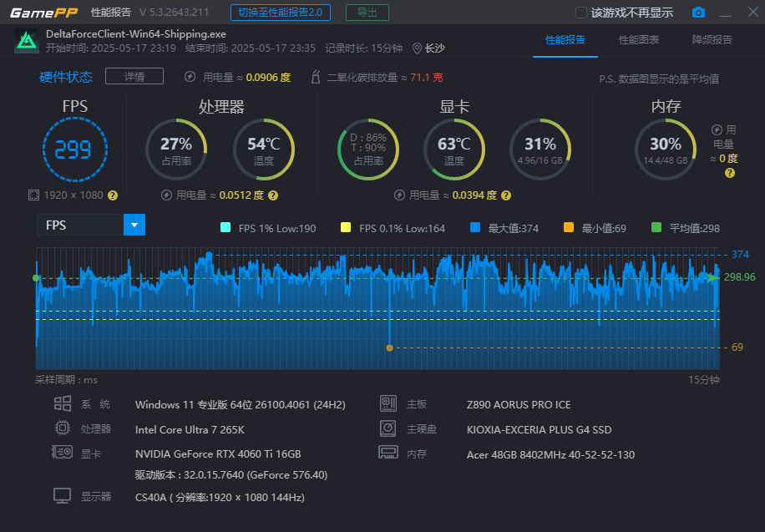The height and width of the screenshot is (532, 765).
Task: Click the monitor display icon
Action: pyautogui.click(x=63, y=496)
